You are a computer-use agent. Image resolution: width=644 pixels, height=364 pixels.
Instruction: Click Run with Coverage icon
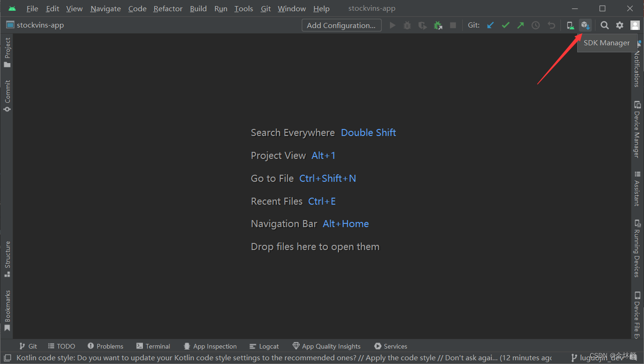423,25
